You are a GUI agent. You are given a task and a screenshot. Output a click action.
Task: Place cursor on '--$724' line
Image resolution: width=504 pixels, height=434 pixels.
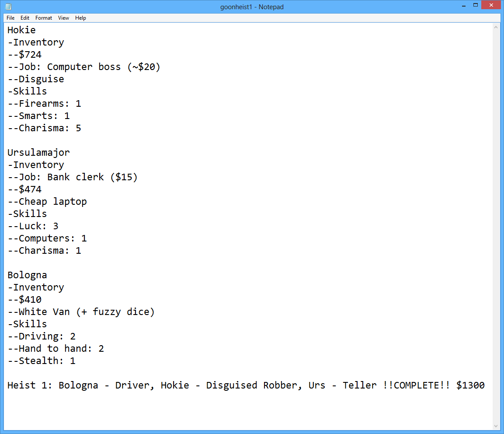click(x=24, y=55)
